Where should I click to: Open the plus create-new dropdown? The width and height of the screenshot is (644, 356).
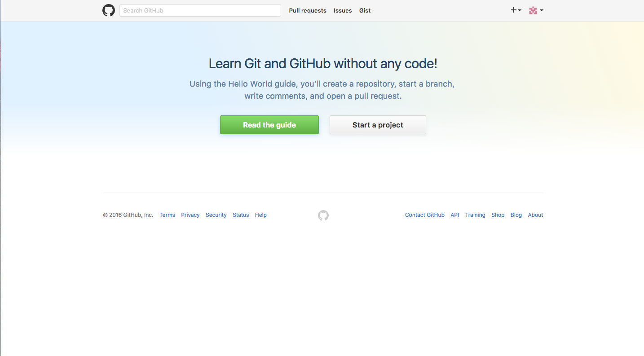click(516, 10)
